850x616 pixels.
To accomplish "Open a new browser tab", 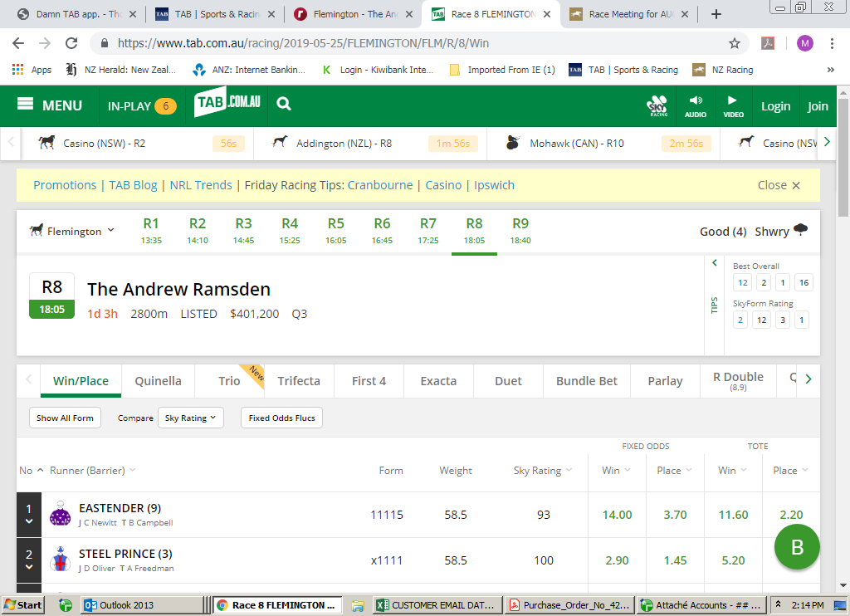I will (x=716, y=14).
